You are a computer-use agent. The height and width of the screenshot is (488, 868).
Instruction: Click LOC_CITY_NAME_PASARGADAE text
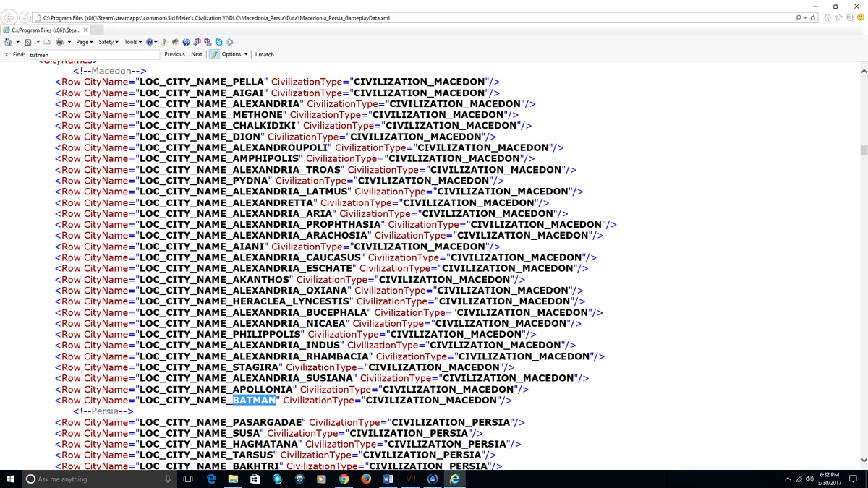pos(222,422)
